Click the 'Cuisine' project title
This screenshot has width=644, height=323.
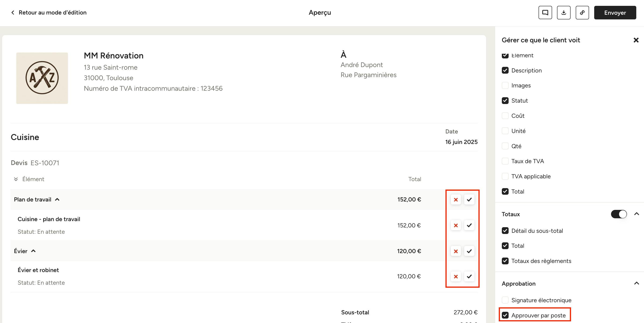coord(25,137)
